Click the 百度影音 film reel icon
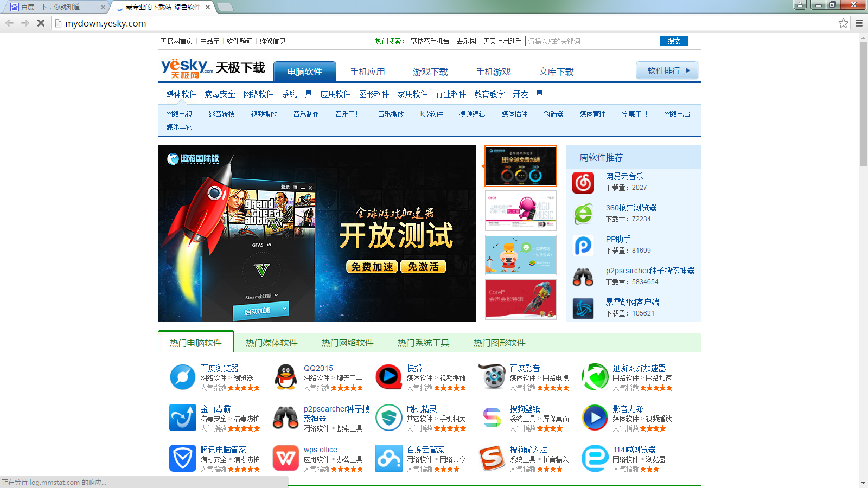Image resolution: width=868 pixels, height=488 pixels. pos(492,377)
